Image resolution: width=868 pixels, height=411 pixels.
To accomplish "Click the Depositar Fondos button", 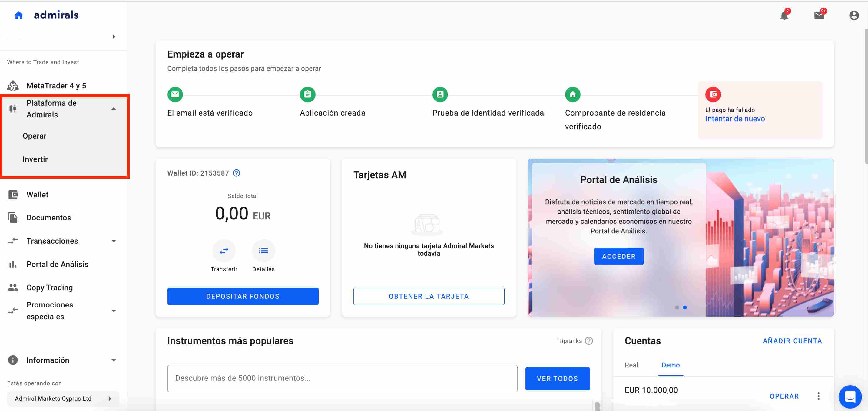I will click(x=243, y=296).
